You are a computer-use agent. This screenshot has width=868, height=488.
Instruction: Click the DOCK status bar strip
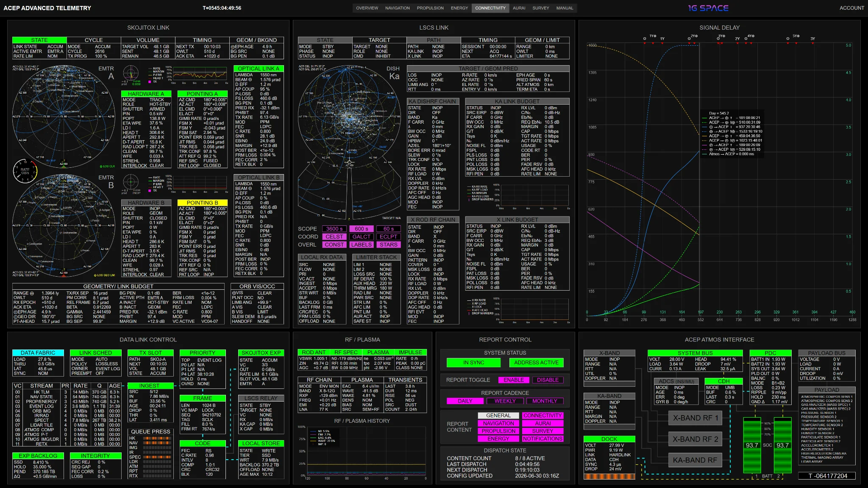[609, 477]
